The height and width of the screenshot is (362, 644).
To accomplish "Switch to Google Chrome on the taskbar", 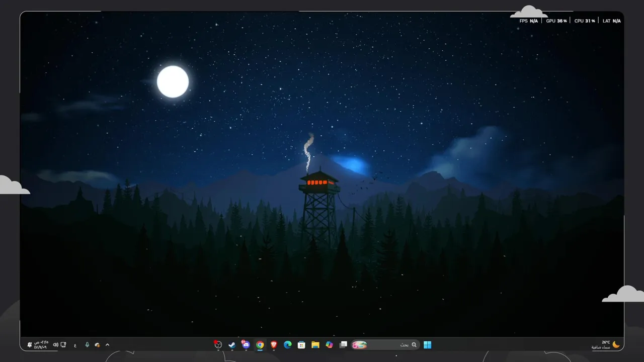I will point(260,345).
